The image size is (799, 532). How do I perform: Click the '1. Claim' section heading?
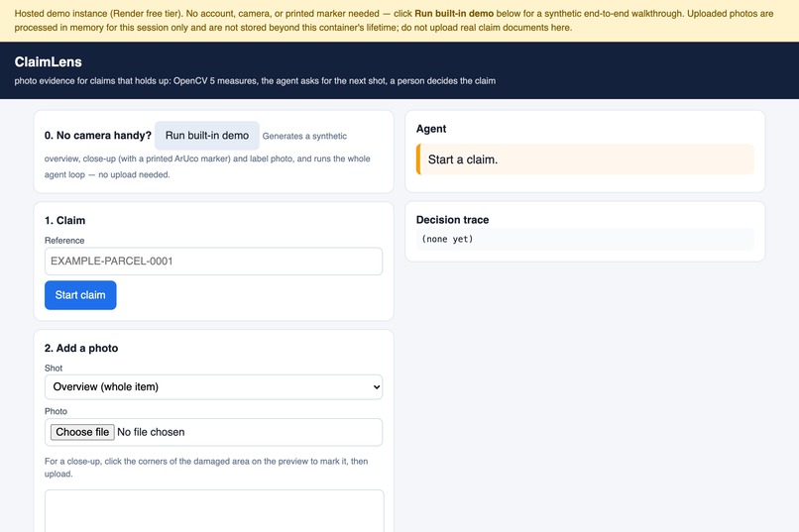click(x=64, y=221)
